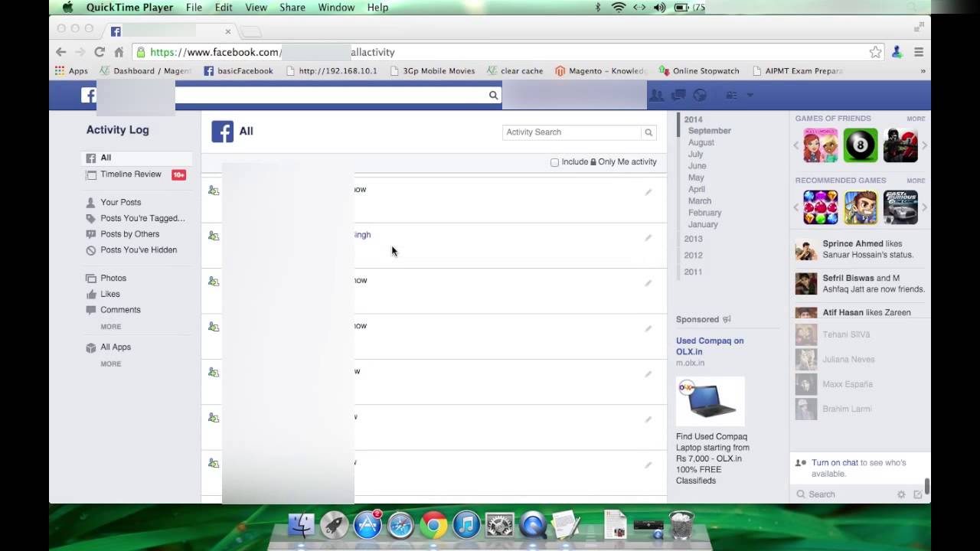Open the basicFacebook bookmark
Screen dimensions: 980x551
click(238, 71)
